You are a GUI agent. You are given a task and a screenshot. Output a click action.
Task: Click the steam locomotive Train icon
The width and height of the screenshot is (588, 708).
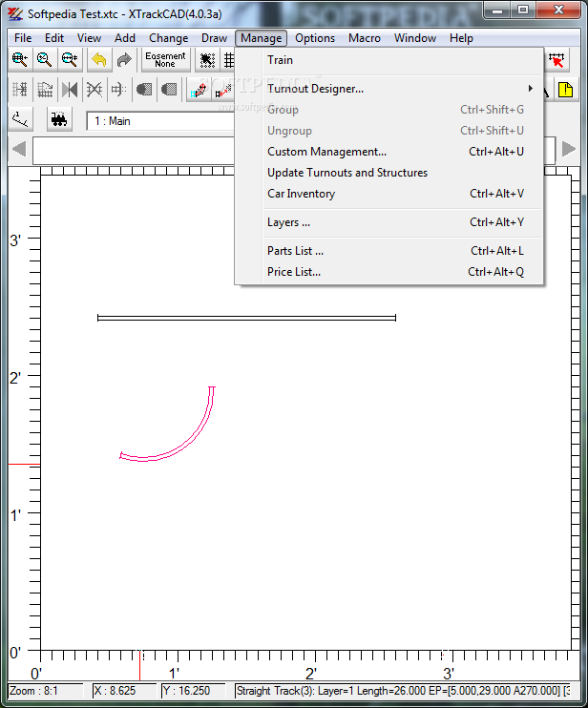pyautogui.click(x=59, y=119)
